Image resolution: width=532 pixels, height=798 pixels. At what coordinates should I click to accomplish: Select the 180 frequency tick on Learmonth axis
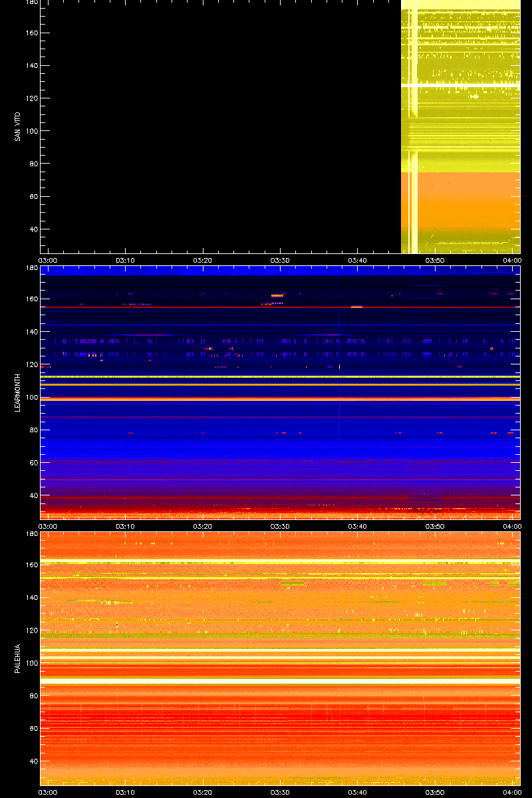(31, 267)
